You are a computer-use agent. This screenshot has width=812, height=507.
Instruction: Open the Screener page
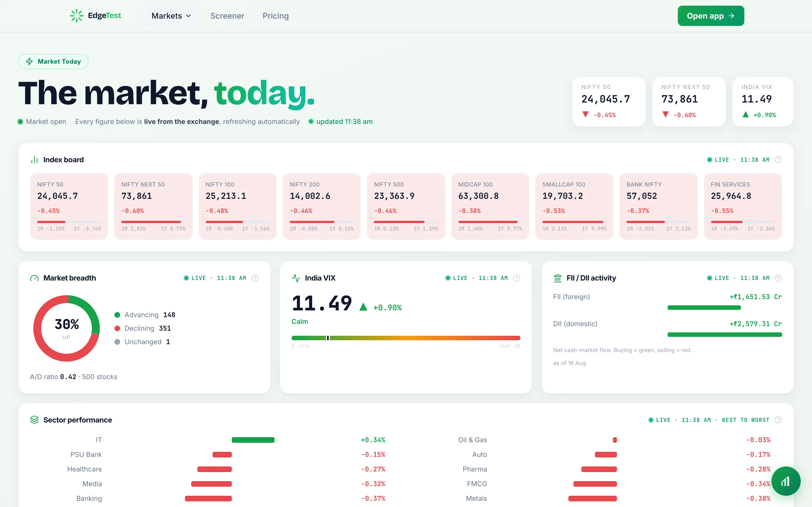tap(227, 16)
